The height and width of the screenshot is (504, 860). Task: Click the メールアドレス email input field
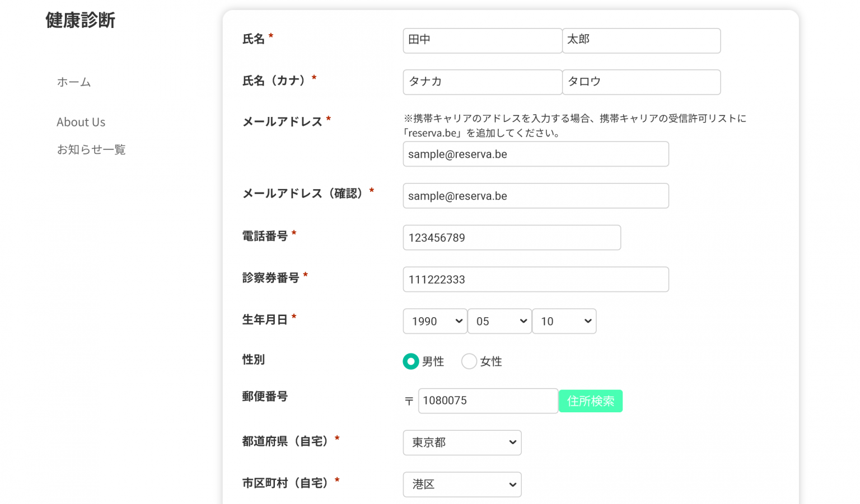(x=535, y=154)
